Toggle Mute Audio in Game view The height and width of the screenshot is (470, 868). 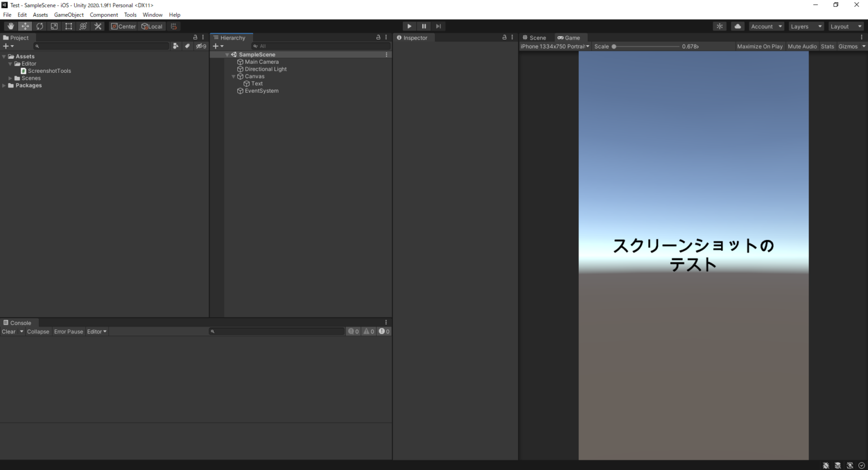pyautogui.click(x=802, y=46)
